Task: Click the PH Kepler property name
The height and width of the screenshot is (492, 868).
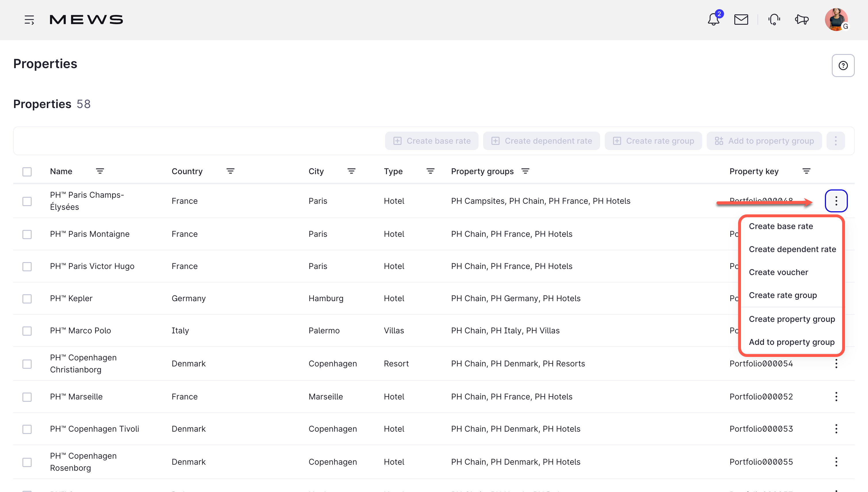Action: pos(71,298)
